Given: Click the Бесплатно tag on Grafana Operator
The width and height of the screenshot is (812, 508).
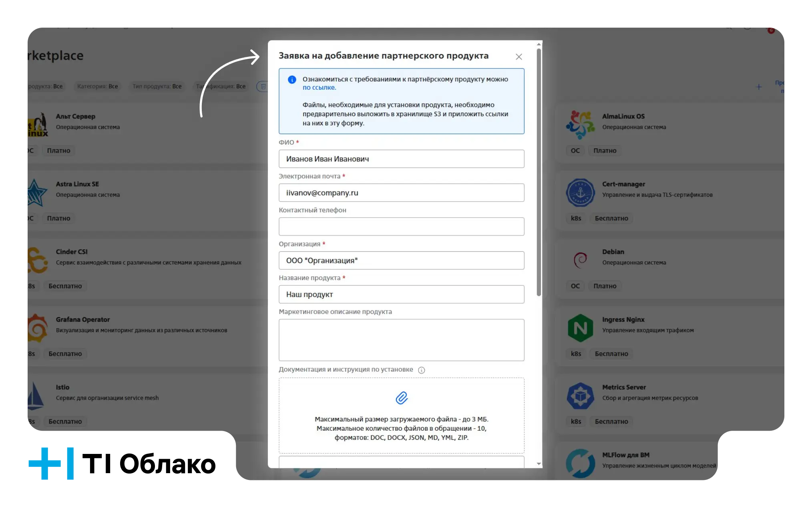Looking at the screenshot, I should (x=65, y=354).
